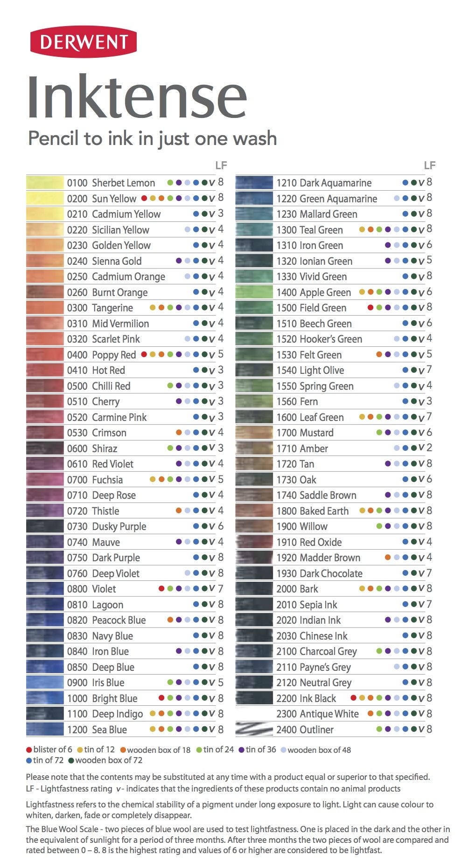Click the '2300 Antique White' label
This screenshot has height=868, width=461.
[x=317, y=714]
